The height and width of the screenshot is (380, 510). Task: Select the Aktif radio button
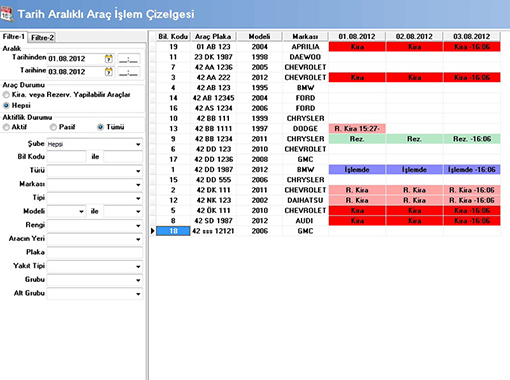point(6,127)
